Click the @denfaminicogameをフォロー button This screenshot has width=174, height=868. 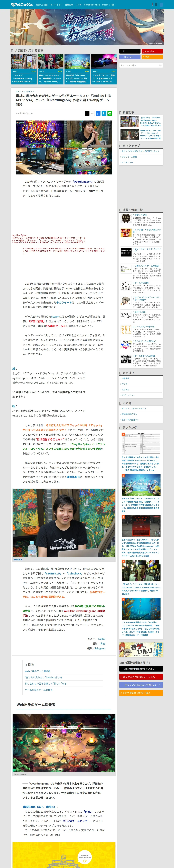coord(141,669)
